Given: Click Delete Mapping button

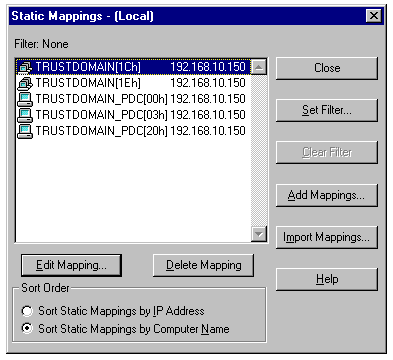Looking at the screenshot, I should coord(203,265).
